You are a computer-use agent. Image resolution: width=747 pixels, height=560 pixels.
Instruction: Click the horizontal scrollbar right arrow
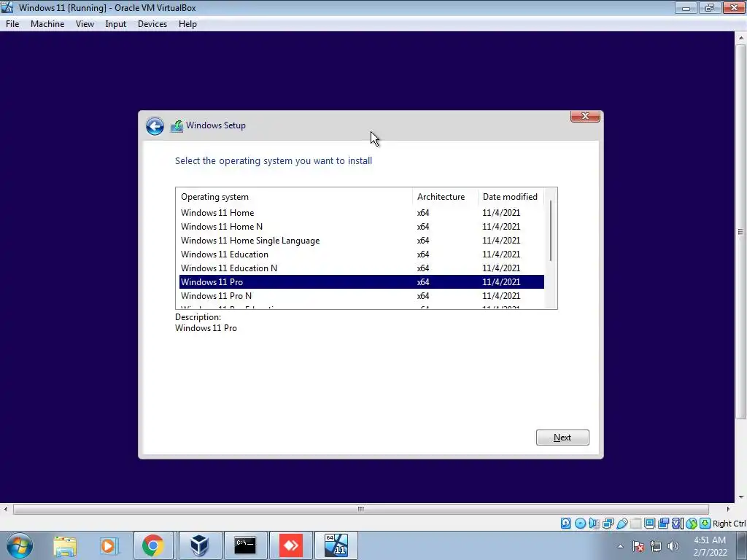[727, 509]
